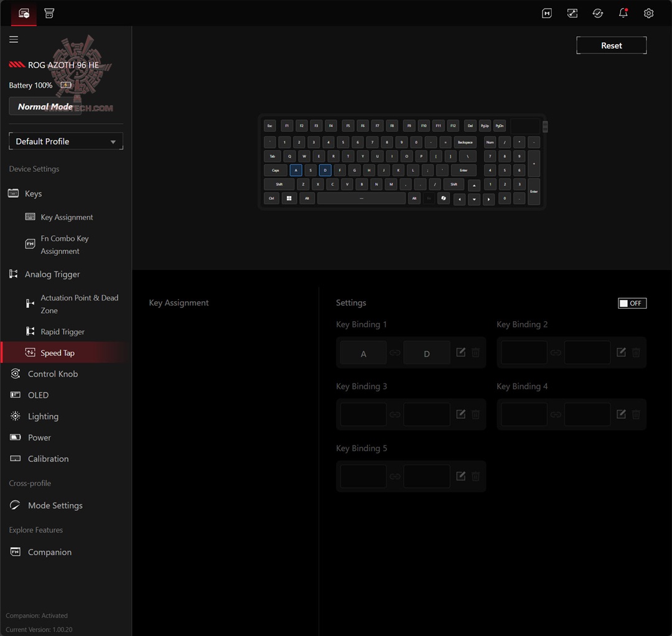Click first key field of Key Binding 2

524,353
